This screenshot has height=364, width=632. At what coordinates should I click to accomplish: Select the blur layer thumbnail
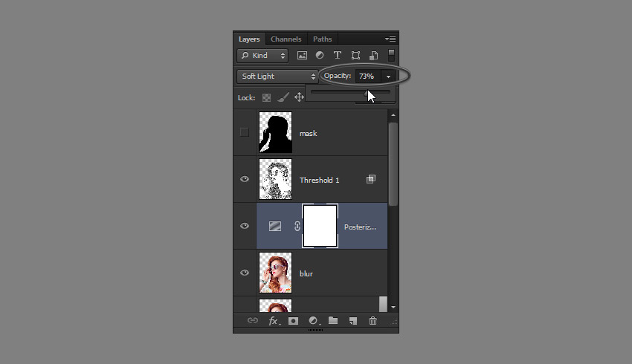click(x=275, y=273)
